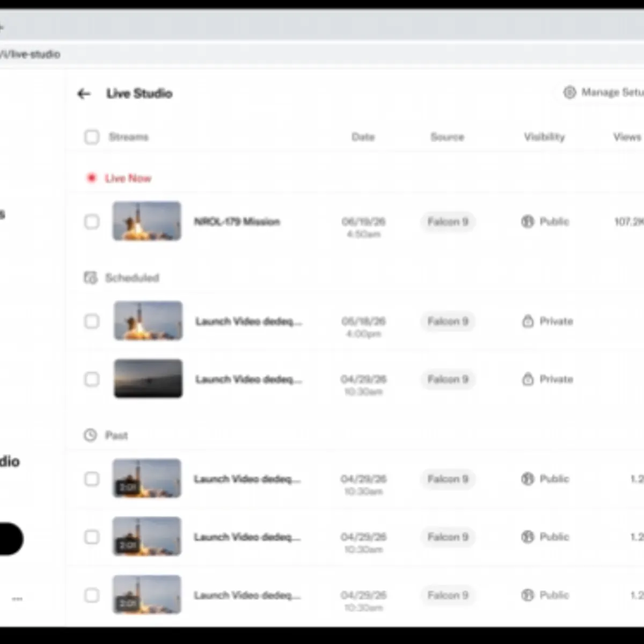The height and width of the screenshot is (644, 644).
Task: Open the NROL-179 Mission stream title
Action: point(237,221)
